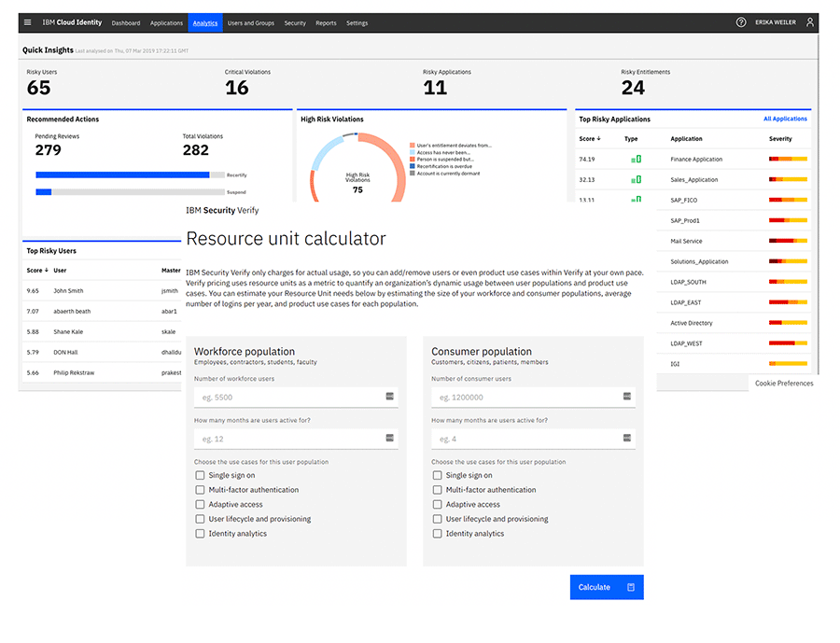
Task: Check Consumer Identity analytics checkbox
Action: 437,534
